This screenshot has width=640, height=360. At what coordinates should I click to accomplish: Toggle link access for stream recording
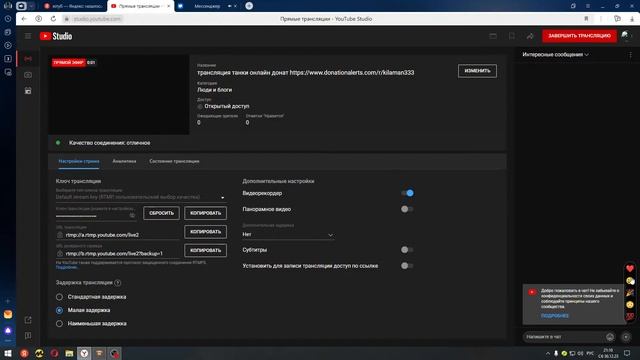[x=407, y=266]
